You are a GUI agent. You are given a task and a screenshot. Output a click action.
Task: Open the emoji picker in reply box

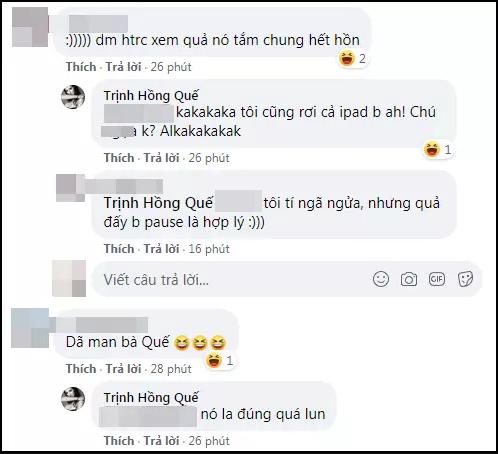(x=381, y=279)
